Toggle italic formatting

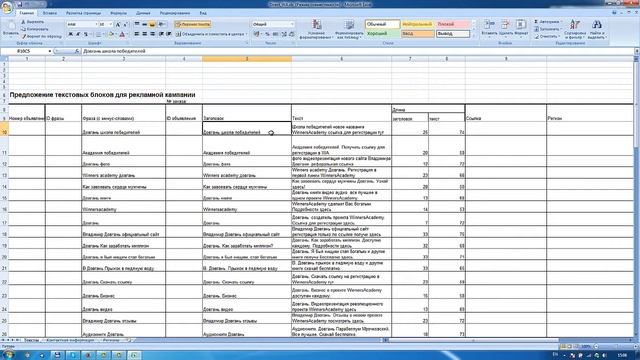tap(78, 34)
